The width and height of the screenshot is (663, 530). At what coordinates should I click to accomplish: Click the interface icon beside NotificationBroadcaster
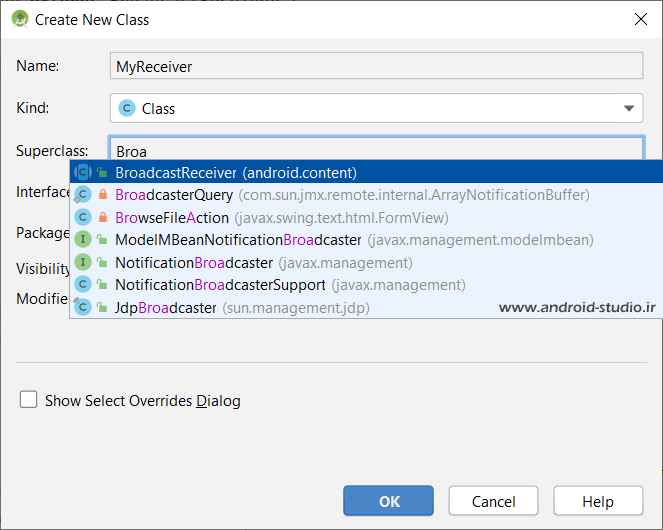[83, 263]
